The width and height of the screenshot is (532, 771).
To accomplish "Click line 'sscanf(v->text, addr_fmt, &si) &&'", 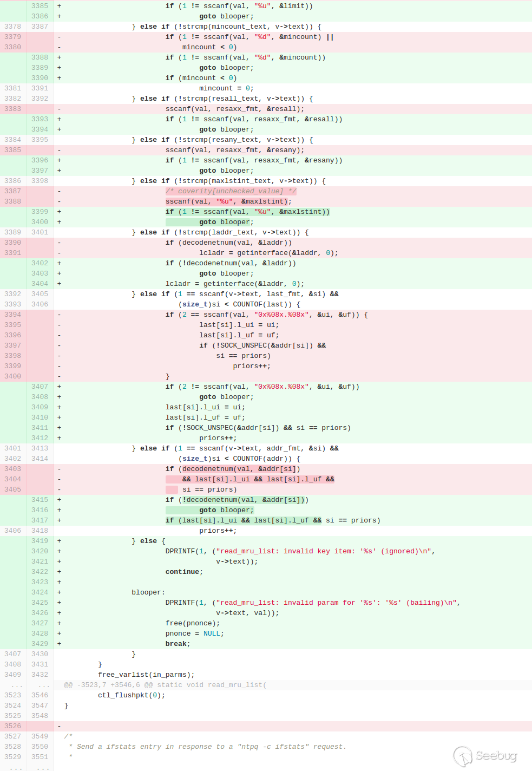I will (x=235, y=448).
